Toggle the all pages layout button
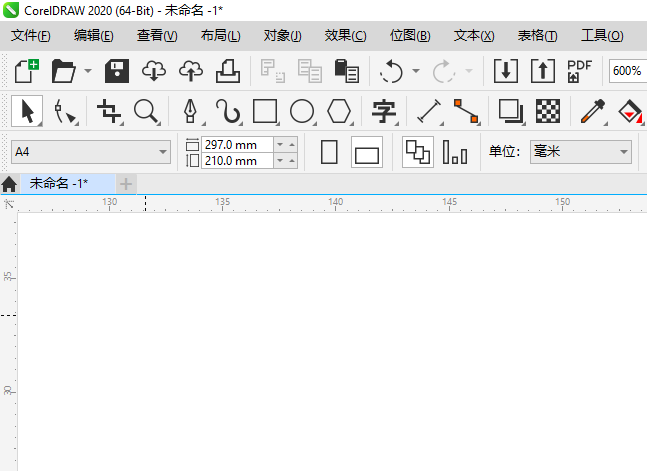The image size is (647, 471). [x=418, y=152]
